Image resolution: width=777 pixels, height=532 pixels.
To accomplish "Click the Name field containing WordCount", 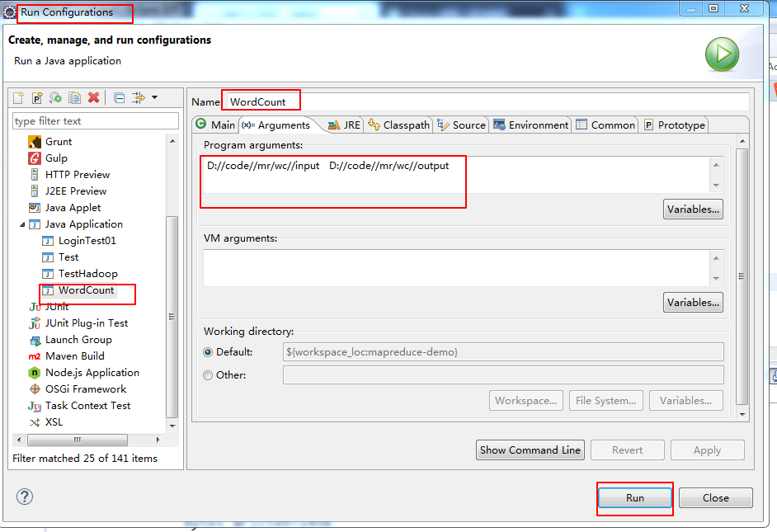I will coord(486,101).
